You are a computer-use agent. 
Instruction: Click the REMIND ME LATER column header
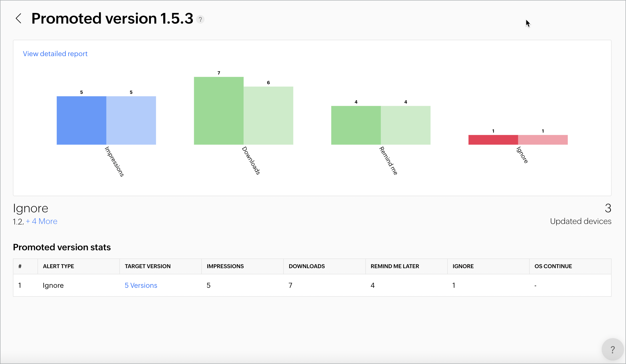click(x=395, y=266)
